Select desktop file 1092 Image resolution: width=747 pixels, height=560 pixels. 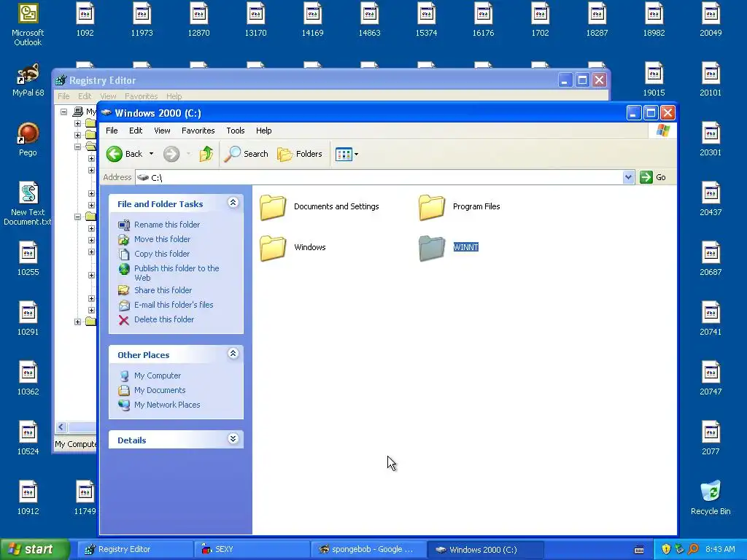point(85,20)
